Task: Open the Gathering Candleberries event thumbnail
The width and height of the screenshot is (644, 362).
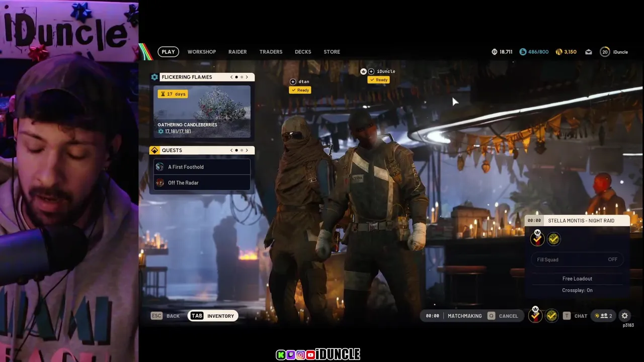Action: pos(202,111)
